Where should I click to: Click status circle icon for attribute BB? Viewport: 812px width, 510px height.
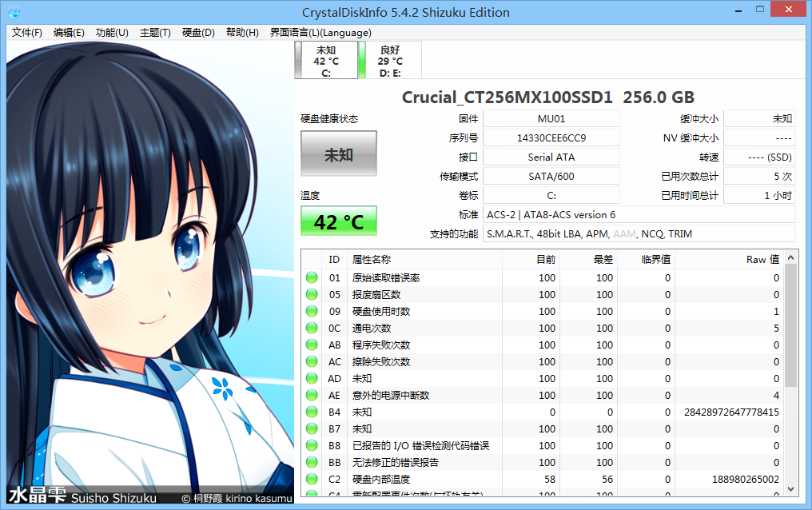pyautogui.click(x=312, y=462)
